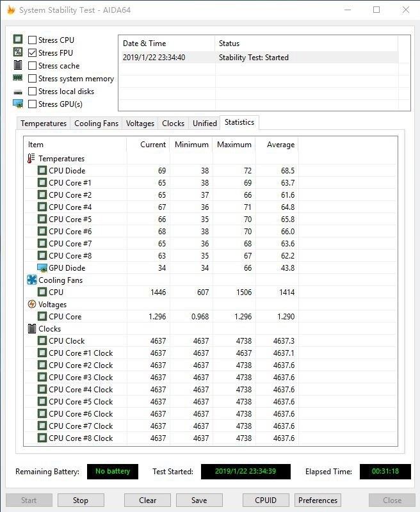Image resolution: width=420 pixels, height=512 pixels.
Task: Click the Status log column header
Action: click(306, 44)
